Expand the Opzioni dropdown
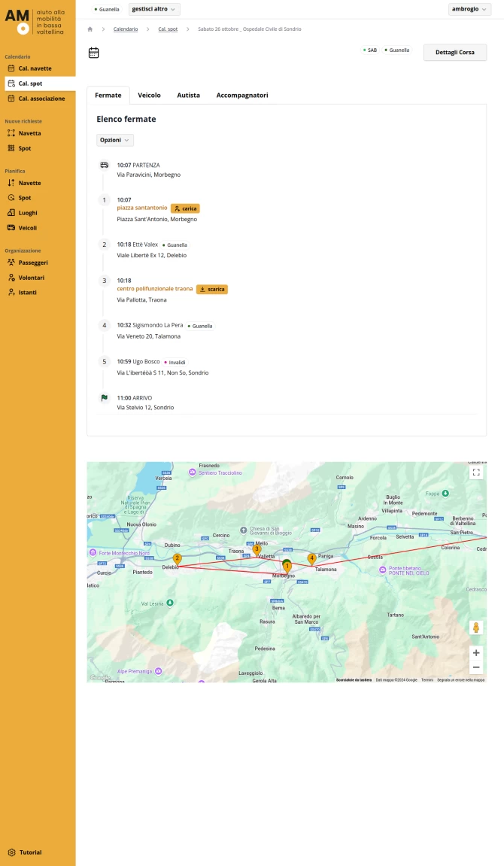504x866 pixels. tap(115, 140)
